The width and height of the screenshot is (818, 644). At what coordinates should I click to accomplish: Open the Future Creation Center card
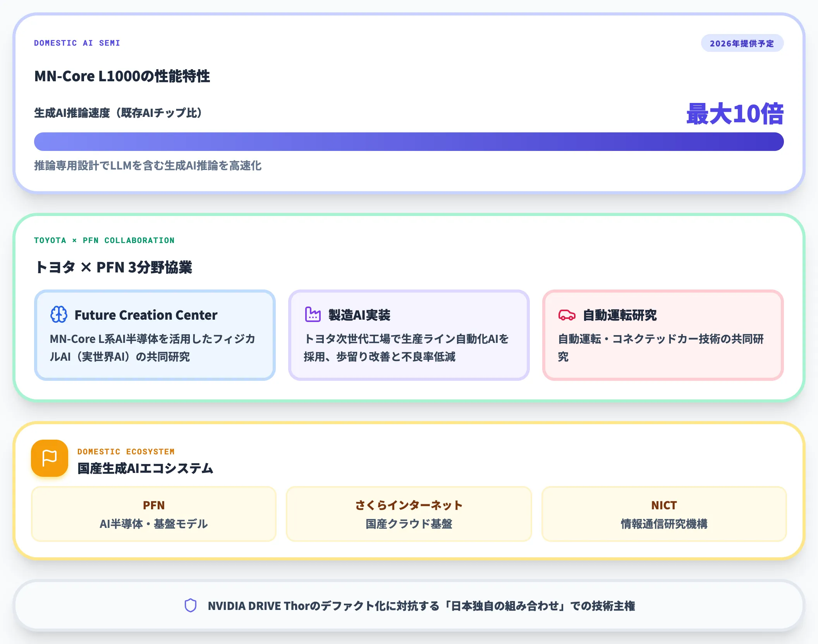pos(155,335)
